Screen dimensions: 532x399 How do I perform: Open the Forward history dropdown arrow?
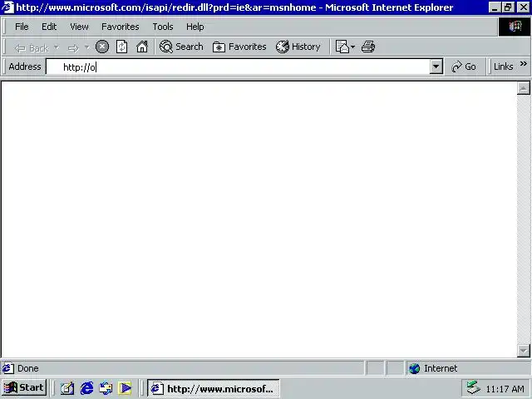87,47
